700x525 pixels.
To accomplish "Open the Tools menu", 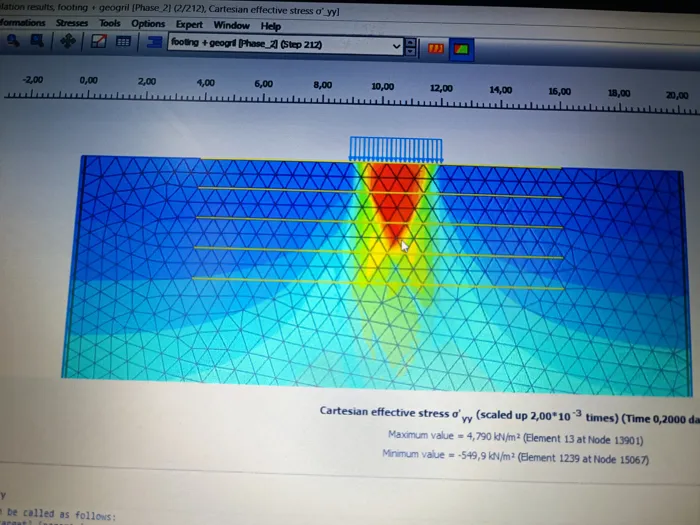I will click(110, 23).
